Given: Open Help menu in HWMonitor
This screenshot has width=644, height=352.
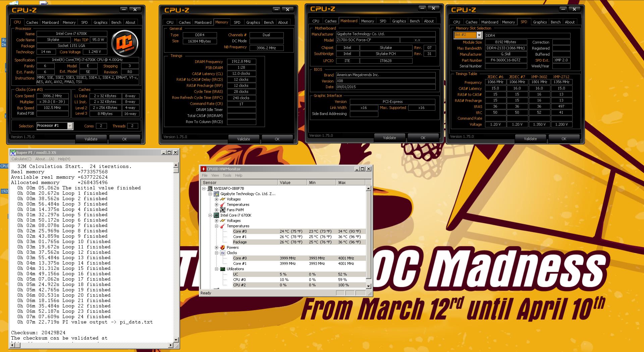Looking at the screenshot, I should pos(238,175).
